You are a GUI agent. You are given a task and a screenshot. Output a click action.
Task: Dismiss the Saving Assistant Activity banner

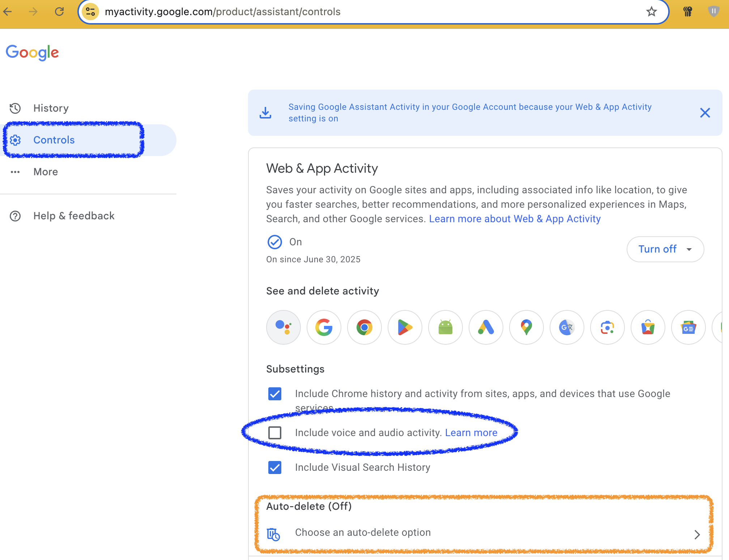coord(705,113)
